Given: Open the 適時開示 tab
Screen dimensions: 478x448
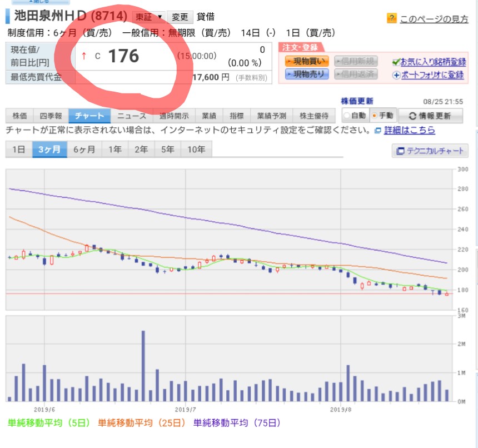Looking at the screenshot, I should (174, 116).
